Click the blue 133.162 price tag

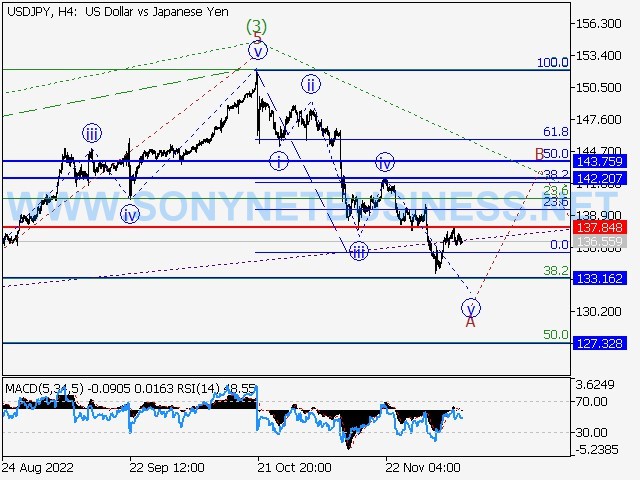(x=599, y=278)
